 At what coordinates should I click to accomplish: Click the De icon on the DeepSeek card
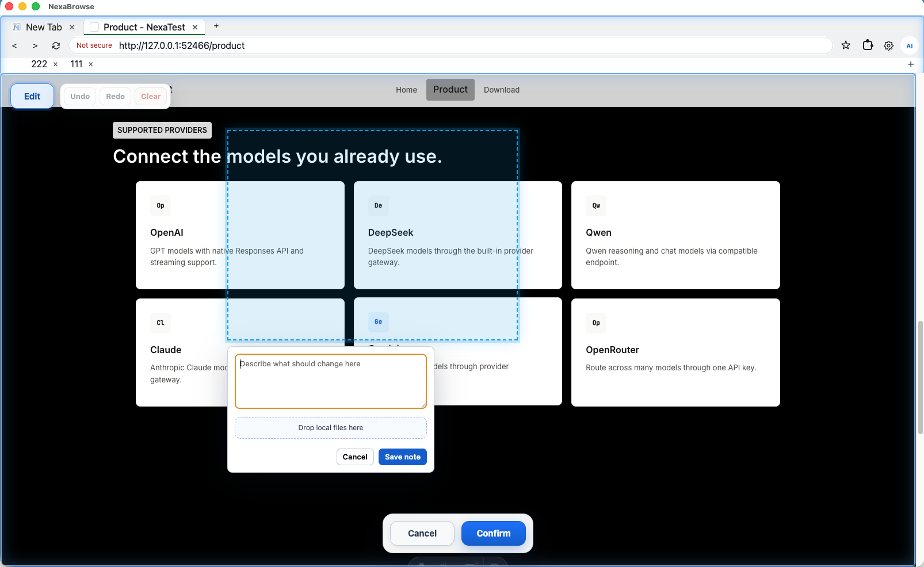(378, 206)
